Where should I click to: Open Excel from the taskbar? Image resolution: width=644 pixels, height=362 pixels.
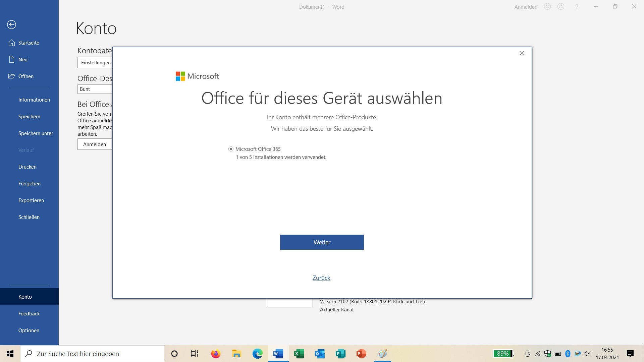[299, 354]
